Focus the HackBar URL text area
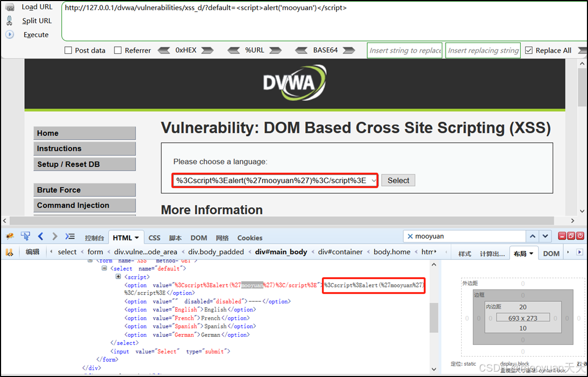The height and width of the screenshot is (377, 588). point(325,21)
